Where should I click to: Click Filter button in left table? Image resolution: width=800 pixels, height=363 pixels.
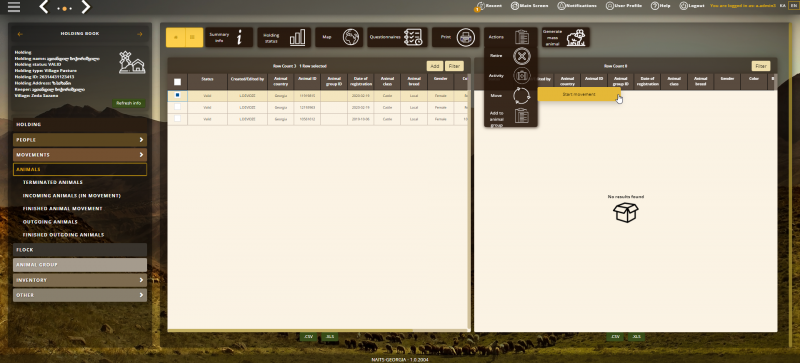(454, 66)
